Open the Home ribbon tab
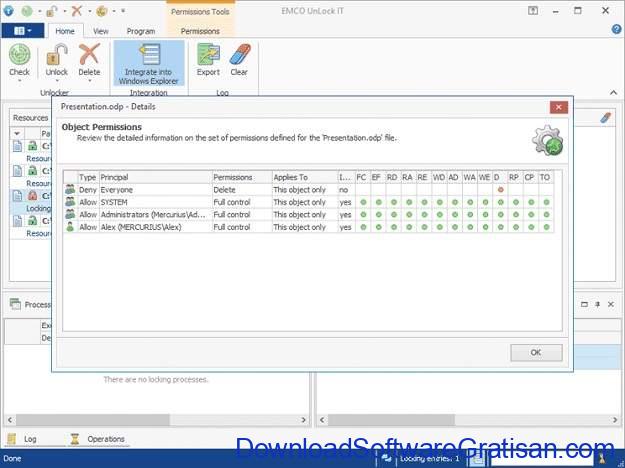This screenshot has width=625, height=468. click(x=65, y=31)
